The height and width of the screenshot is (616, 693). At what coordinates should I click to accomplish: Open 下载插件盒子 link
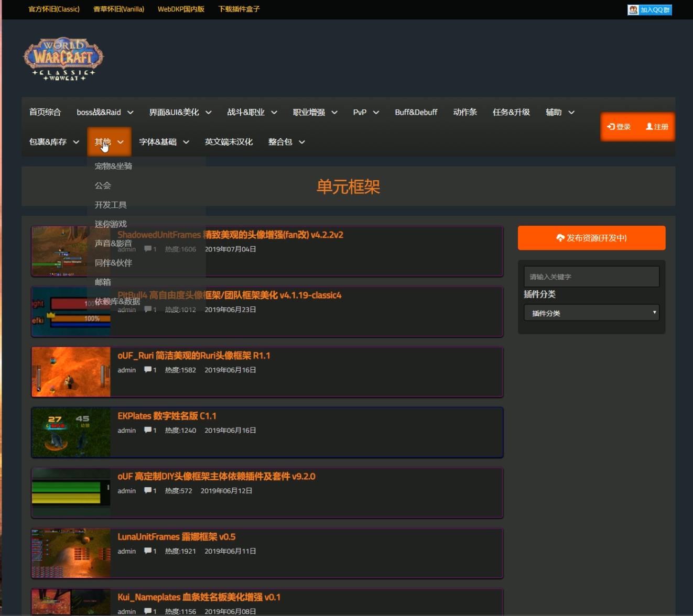(239, 9)
